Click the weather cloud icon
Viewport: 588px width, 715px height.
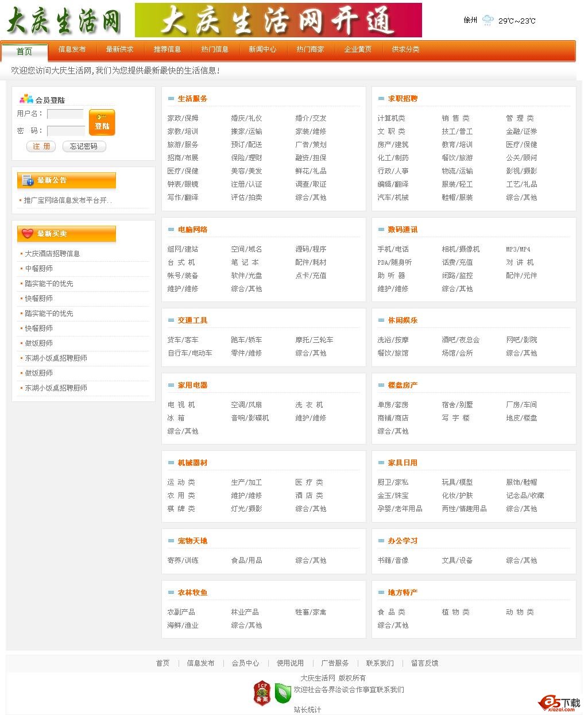coord(488,21)
